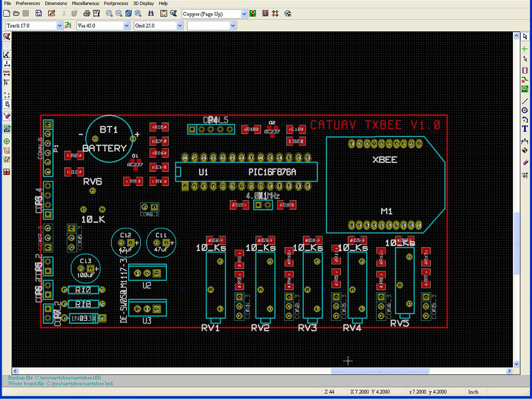The image size is (532, 399).
Task: Click the Redraw view icon
Action: tap(128, 14)
